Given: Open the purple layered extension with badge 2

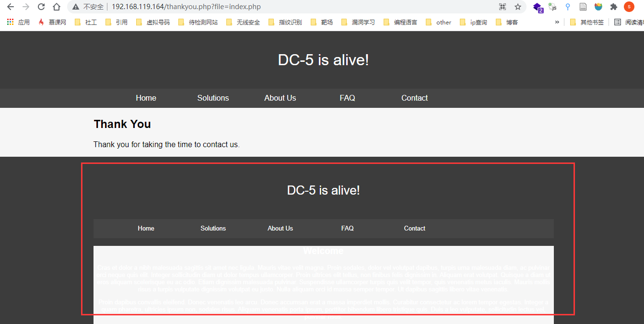Looking at the screenshot, I should [x=538, y=7].
